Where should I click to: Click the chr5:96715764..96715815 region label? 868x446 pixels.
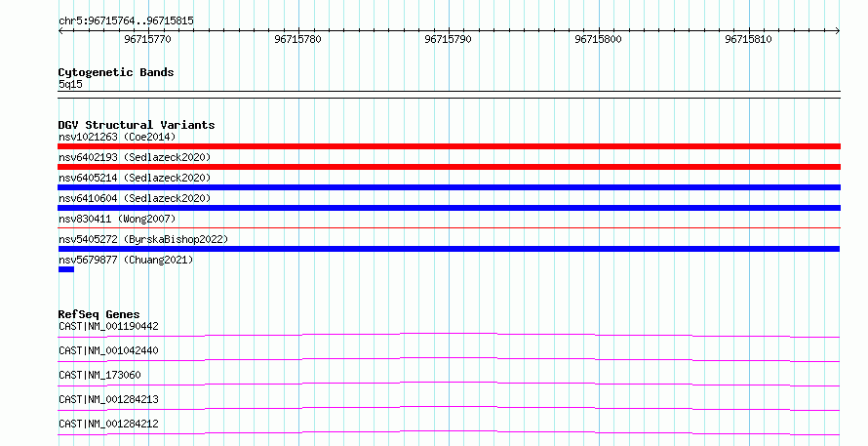pos(126,21)
